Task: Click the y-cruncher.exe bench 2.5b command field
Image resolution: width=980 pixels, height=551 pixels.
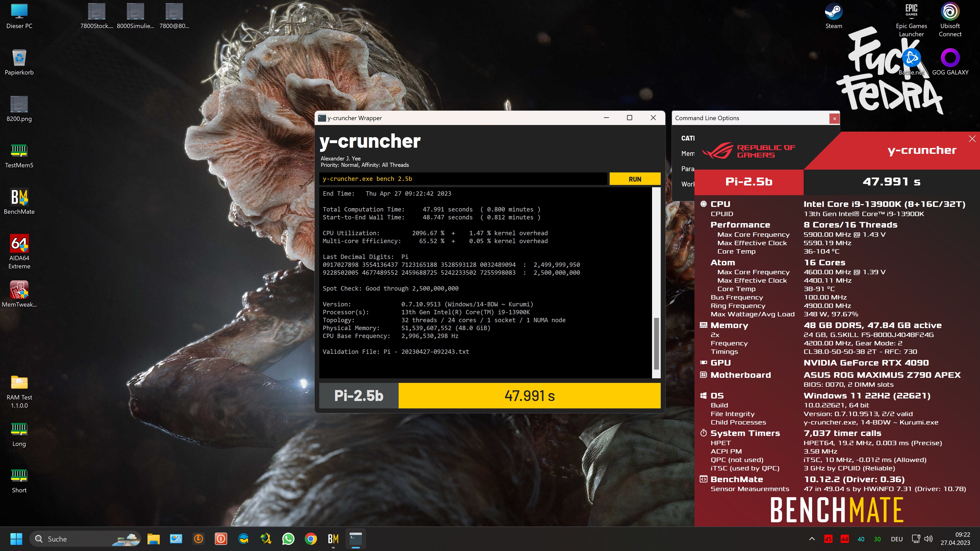Action: [463, 179]
